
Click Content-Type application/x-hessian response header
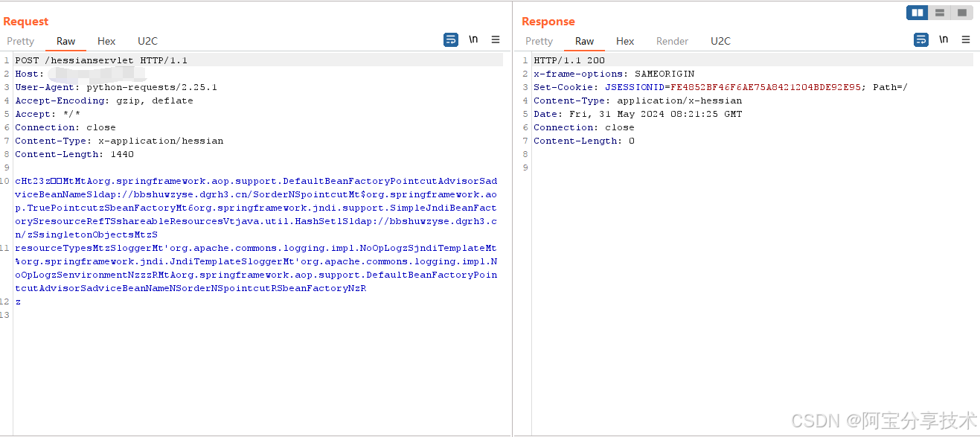[638, 101]
